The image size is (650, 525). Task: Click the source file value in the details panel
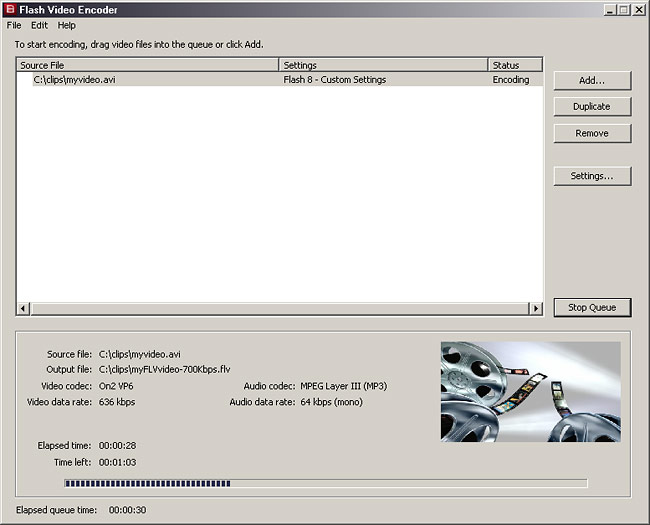tap(139, 354)
